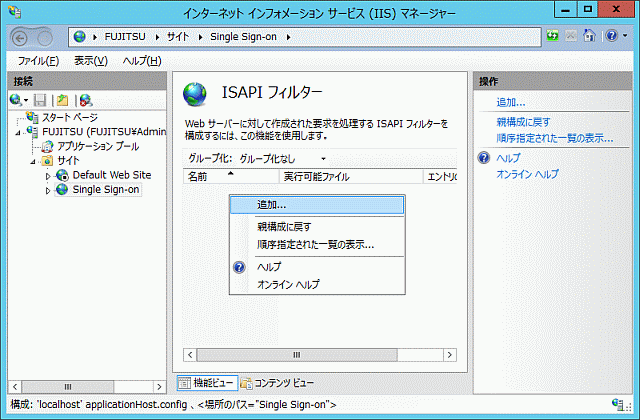640x420 pixels.
Task: Open サイト breadcrumb in address bar
Action: click(x=178, y=37)
